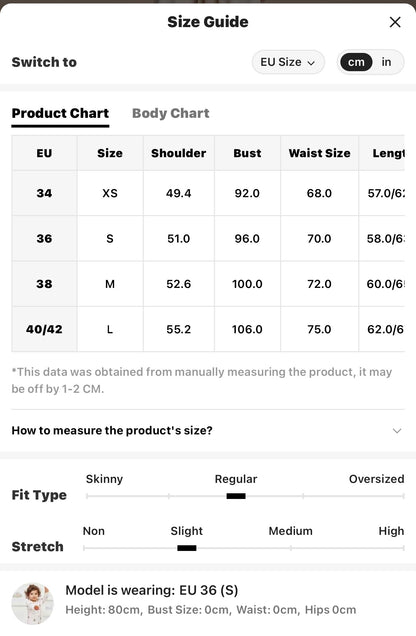
Task: Click the Stretch Slight marker
Action: (x=187, y=548)
